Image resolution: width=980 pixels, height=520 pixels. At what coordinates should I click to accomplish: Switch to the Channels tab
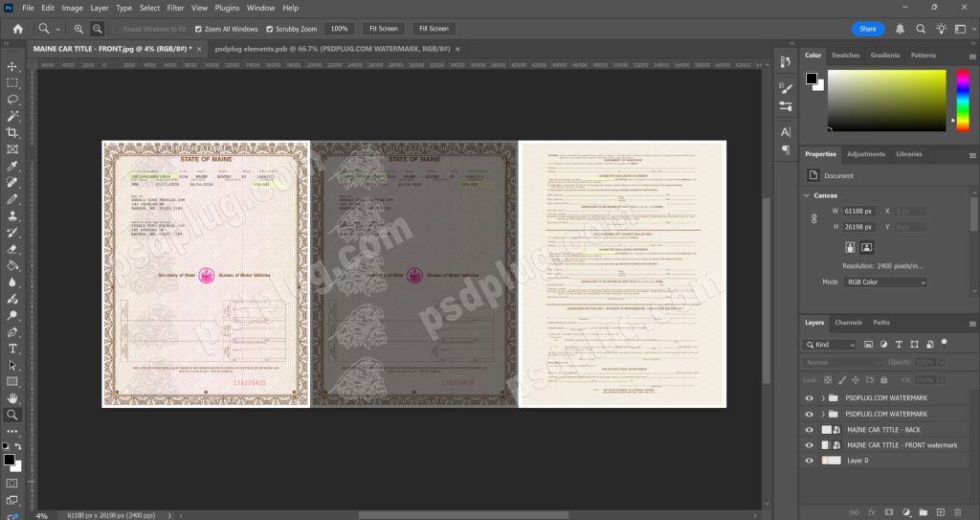[848, 323]
